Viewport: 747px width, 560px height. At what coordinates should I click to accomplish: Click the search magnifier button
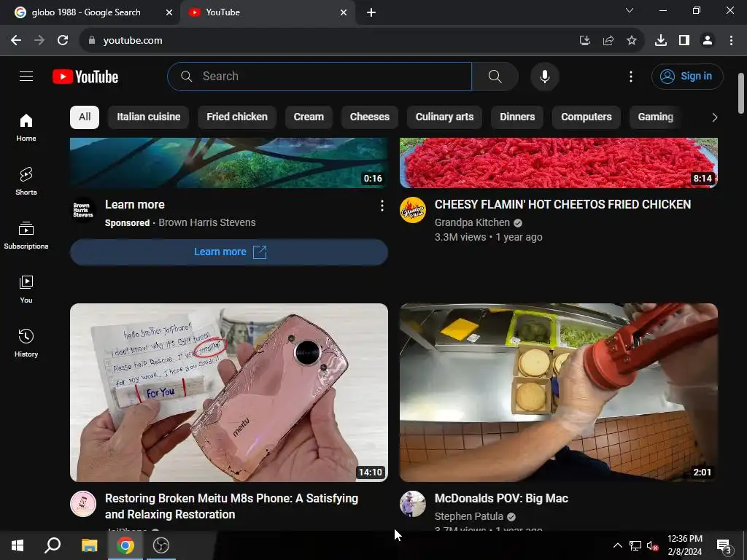tap(495, 76)
